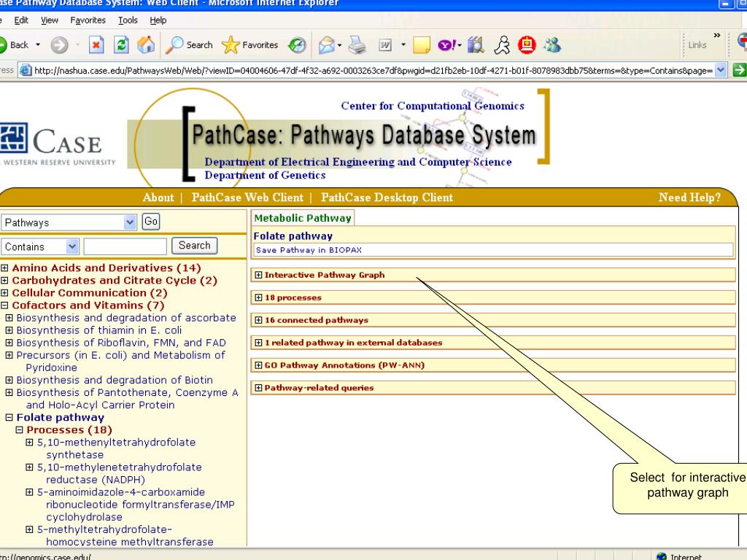Expand Biosynthesis and degradation of ascorbate
Viewport: 747px width, 560px height.
pyautogui.click(x=9, y=318)
